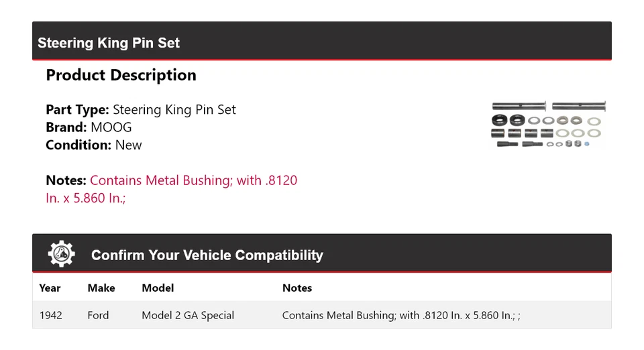Select the "Model 2 GA Special" cell
The width and height of the screenshot is (644, 350).
tap(188, 315)
